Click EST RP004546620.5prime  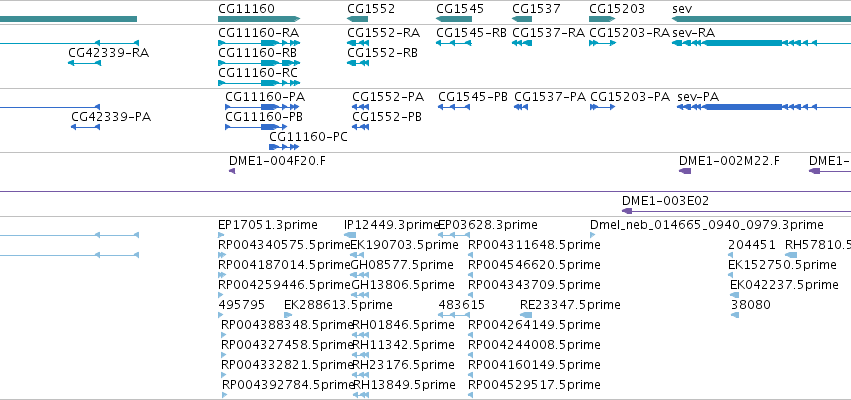tap(471, 275)
